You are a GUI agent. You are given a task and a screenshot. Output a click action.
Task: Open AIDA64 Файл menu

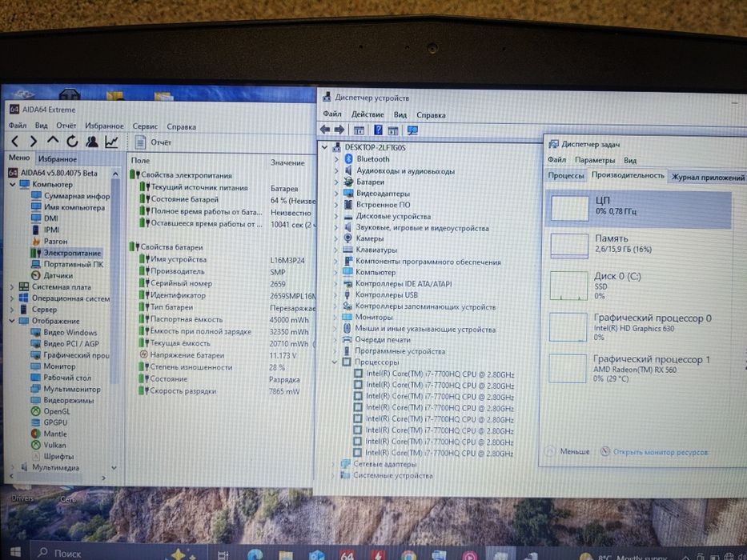[x=17, y=126]
